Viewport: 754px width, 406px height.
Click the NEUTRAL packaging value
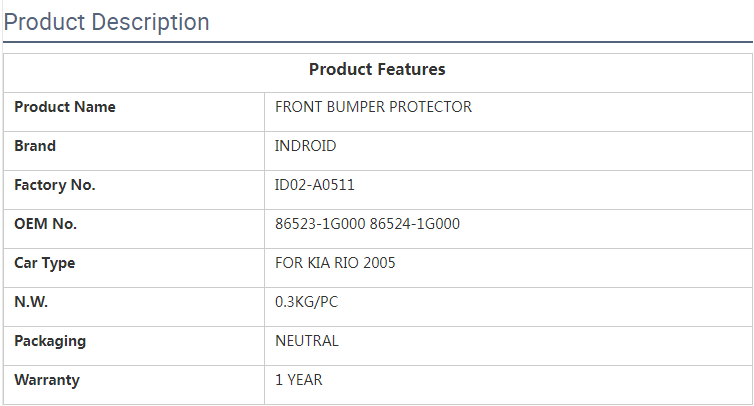(307, 341)
